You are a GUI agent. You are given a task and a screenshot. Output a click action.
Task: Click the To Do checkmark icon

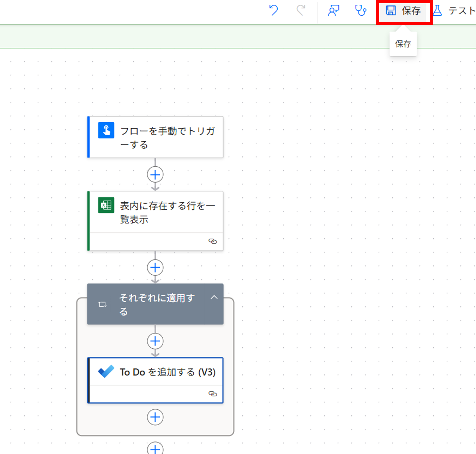point(106,371)
